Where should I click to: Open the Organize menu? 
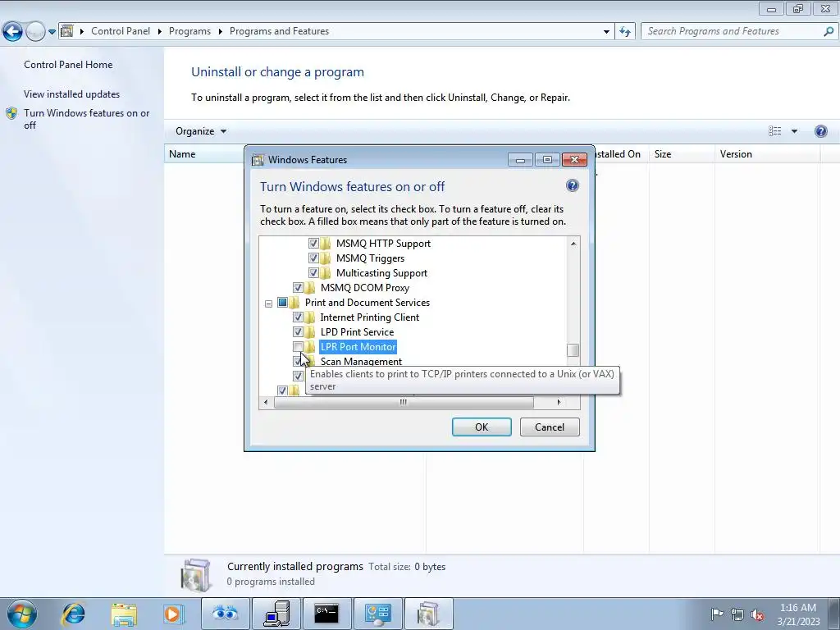tap(201, 131)
